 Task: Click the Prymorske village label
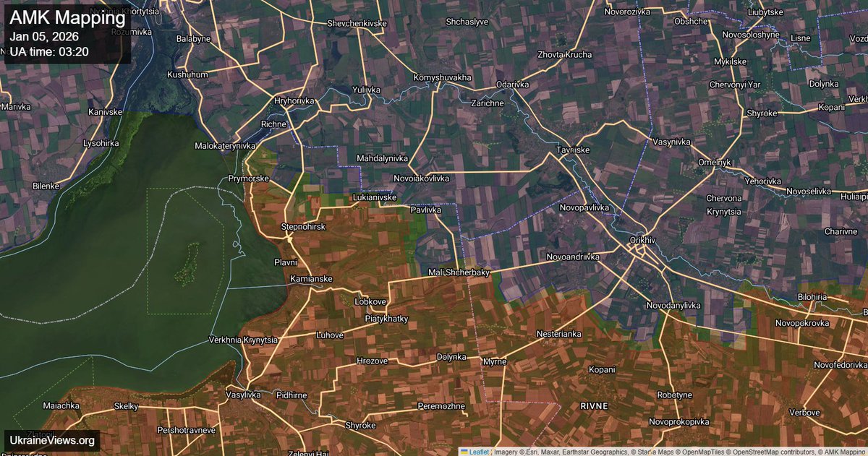tap(248, 178)
